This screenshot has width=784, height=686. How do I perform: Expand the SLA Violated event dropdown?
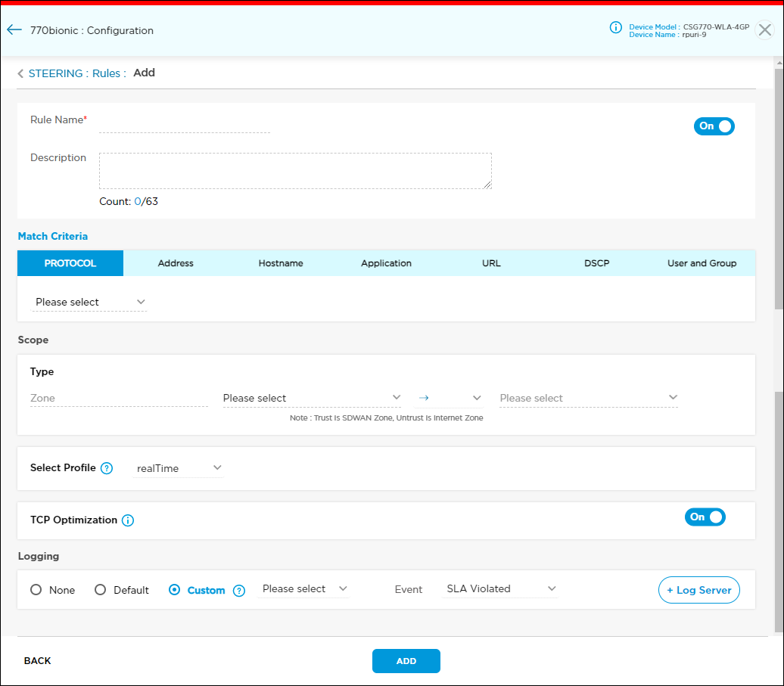point(499,588)
